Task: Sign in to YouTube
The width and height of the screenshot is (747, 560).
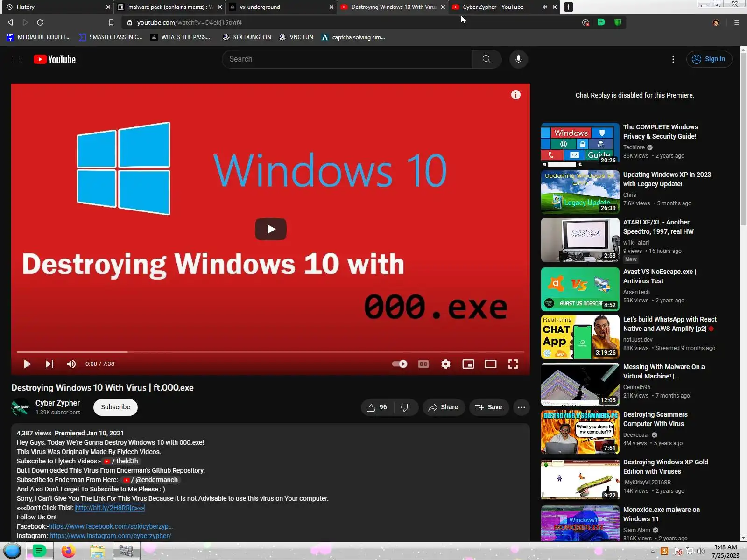Action: [709, 59]
